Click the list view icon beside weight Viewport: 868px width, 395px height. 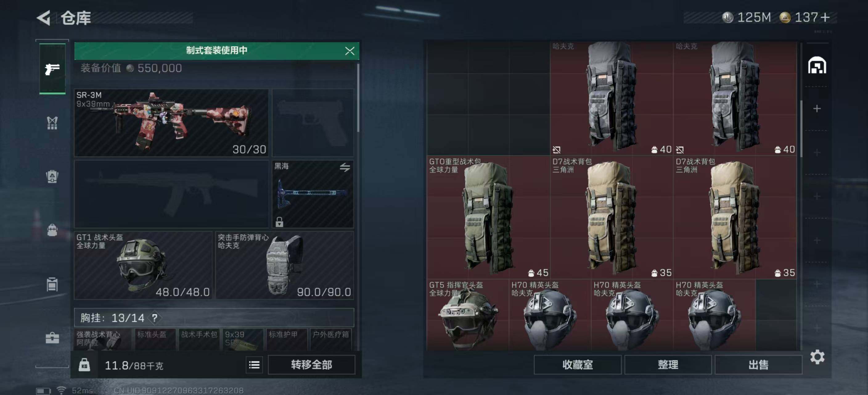coord(254,365)
